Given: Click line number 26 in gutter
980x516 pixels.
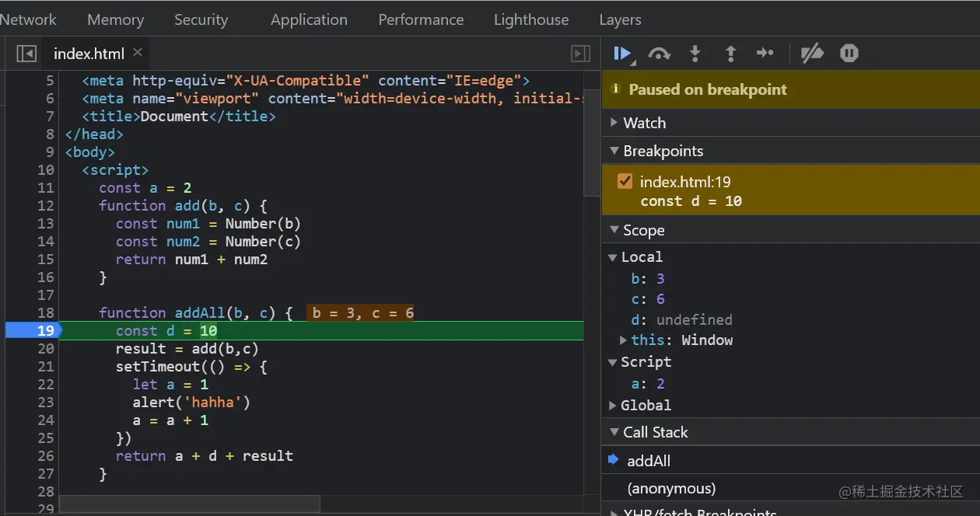Looking at the screenshot, I should tap(46, 455).
